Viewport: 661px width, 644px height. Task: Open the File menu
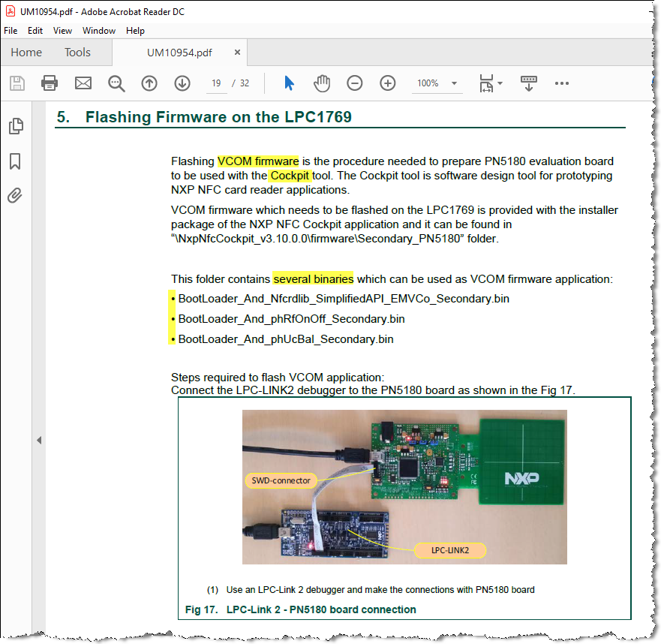pyautogui.click(x=11, y=31)
